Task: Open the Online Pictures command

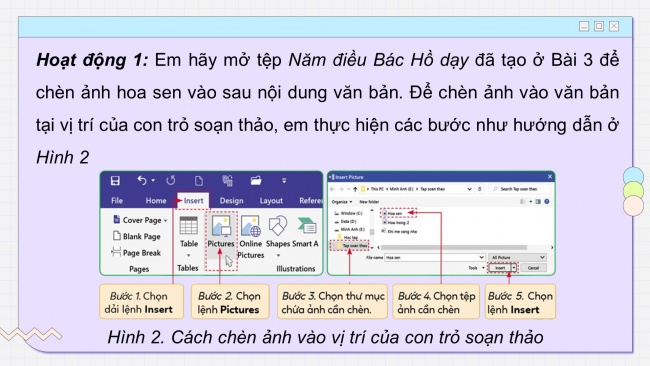Action: 250,237
